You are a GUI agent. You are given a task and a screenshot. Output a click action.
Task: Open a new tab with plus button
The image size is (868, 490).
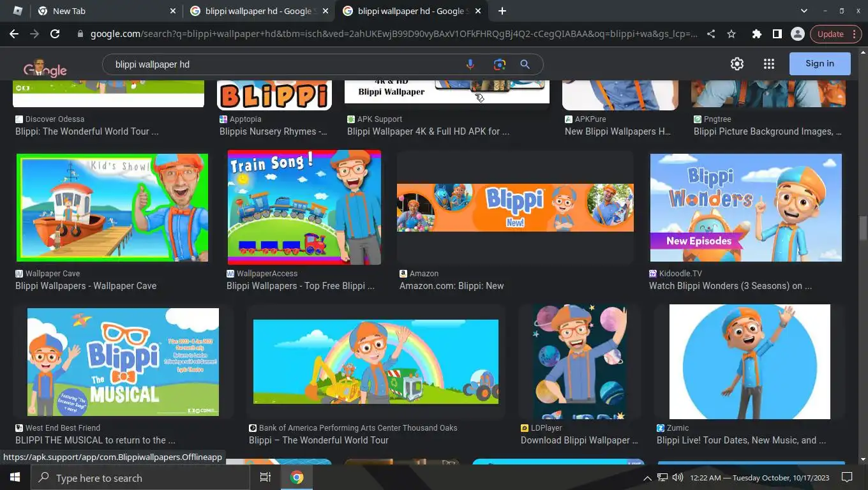502,11
